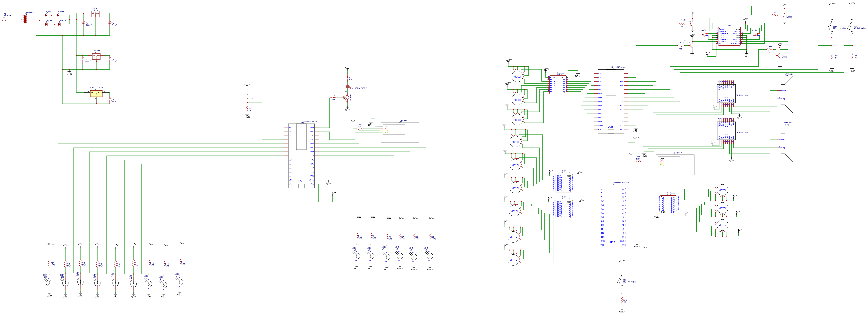Select the LM7805 regulator U22

pos(96,56)
